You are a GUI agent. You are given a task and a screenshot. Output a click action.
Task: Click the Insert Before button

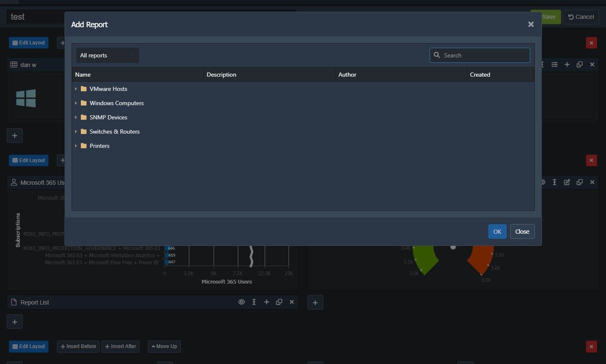pos(78,346)
